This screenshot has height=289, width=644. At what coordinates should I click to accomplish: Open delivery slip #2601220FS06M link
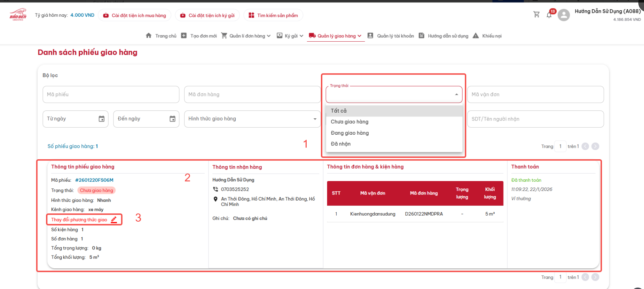[x=94, y=180]
